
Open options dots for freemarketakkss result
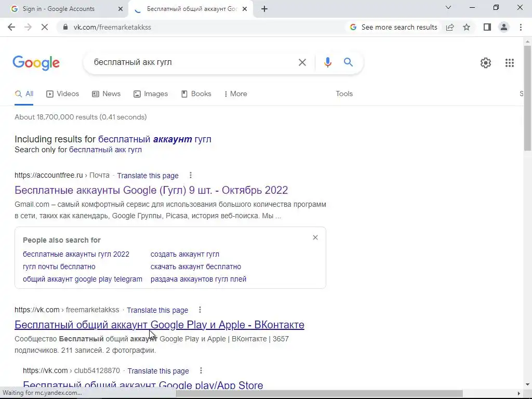[x=200, y=310]
